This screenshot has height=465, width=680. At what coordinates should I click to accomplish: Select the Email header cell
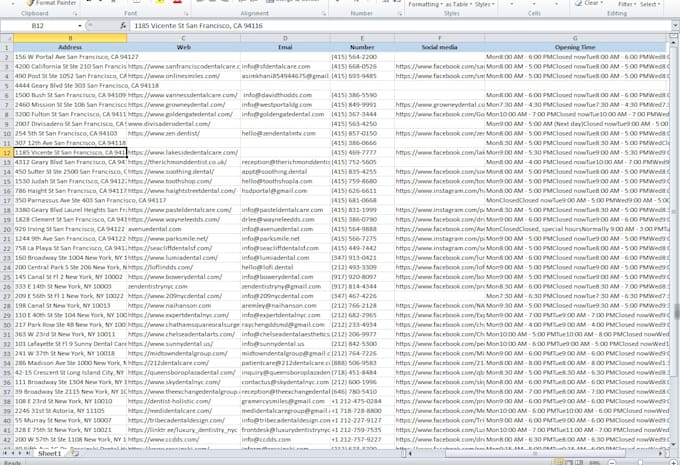click(285, 47)
